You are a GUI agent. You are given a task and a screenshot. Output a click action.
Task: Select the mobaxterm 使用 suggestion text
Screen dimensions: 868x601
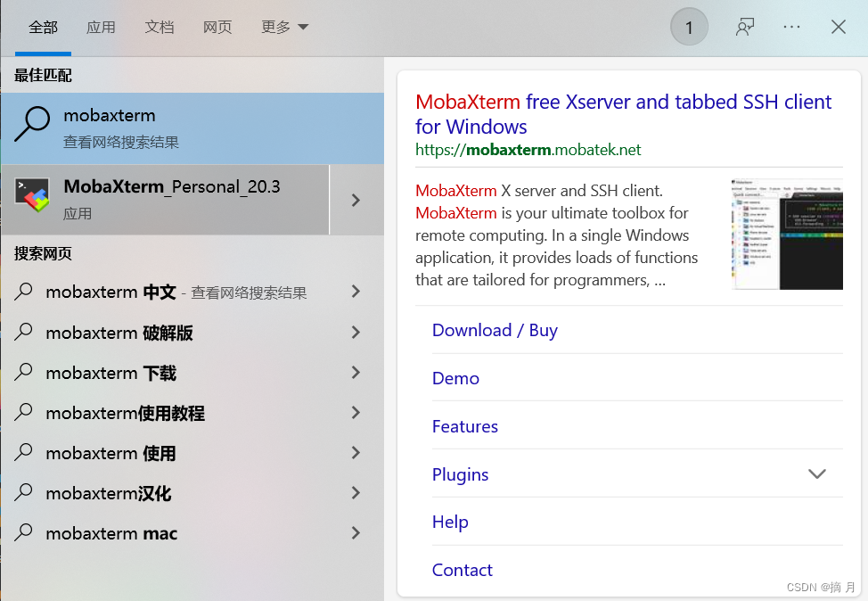coord(111,454)
